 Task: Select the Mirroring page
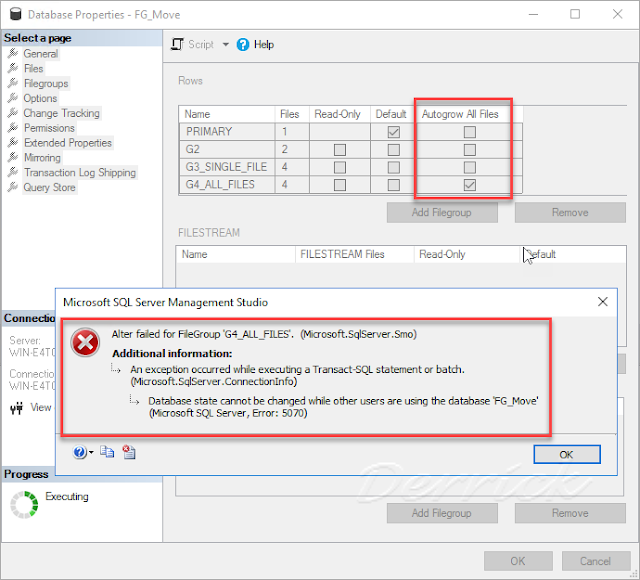click(42, 158)
